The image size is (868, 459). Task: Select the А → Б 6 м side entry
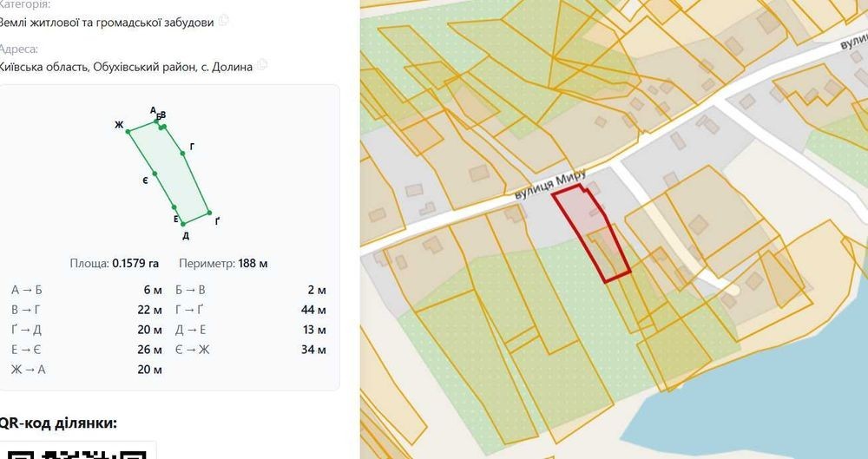tap(86, 290)
